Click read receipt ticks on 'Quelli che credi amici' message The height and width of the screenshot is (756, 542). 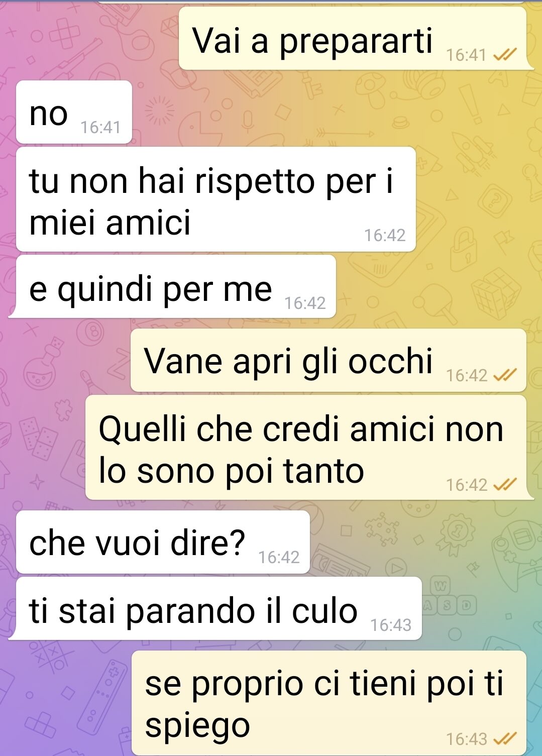point(505,485)
